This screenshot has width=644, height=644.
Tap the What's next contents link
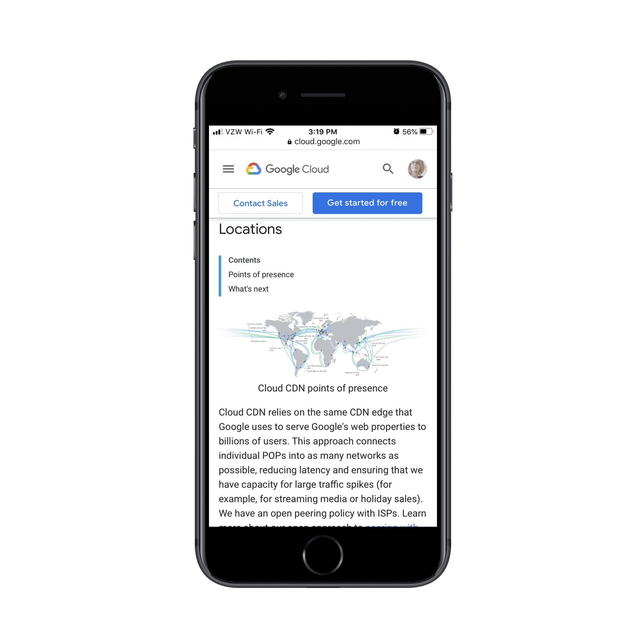[x=248, y=289]
